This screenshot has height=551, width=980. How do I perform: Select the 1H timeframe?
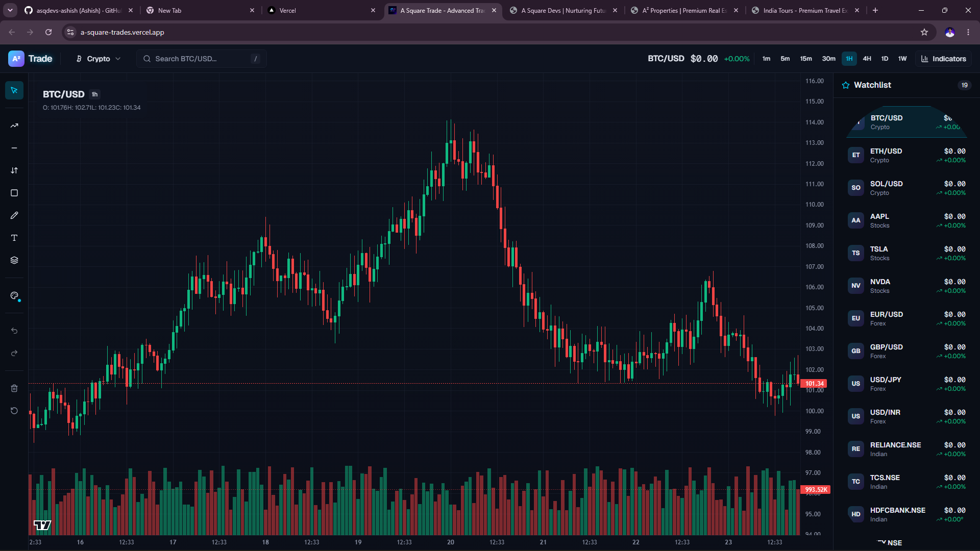tap(849, 59)
